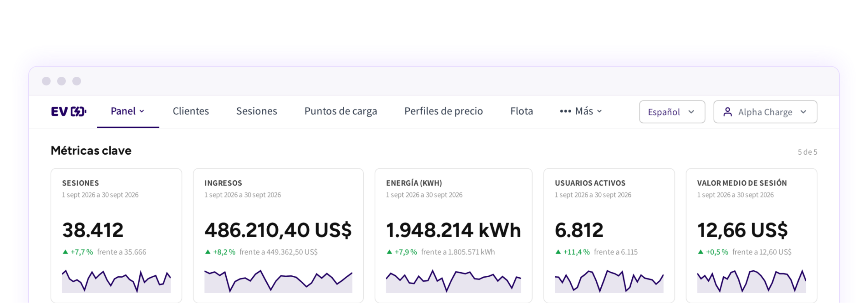Click the +8,2 % change on Ingresos
Image resolution: width=868 pixels, height=303 pixels.
click(x=224, y=252)
